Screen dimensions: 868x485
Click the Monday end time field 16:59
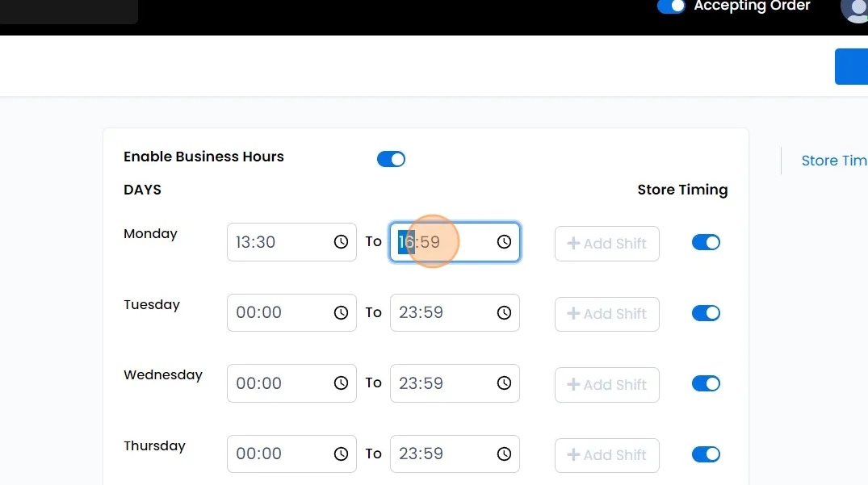455,241
